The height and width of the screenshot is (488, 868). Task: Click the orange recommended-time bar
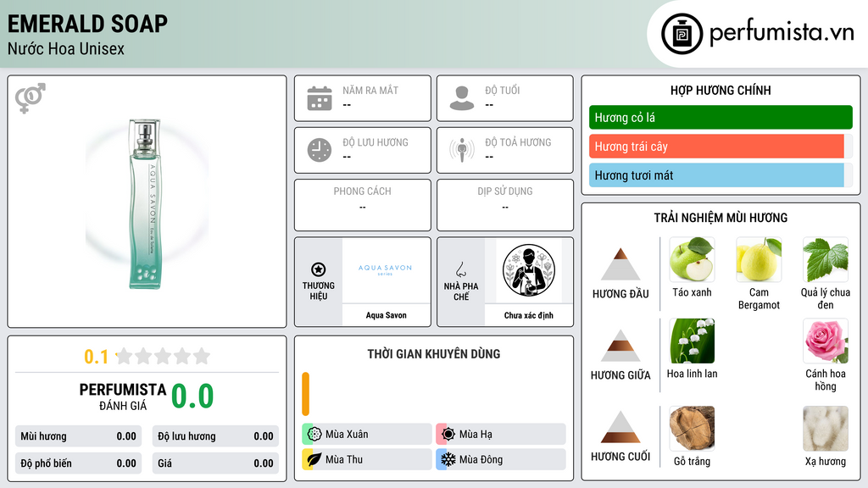pyautogui.click(x=305, y=394)
